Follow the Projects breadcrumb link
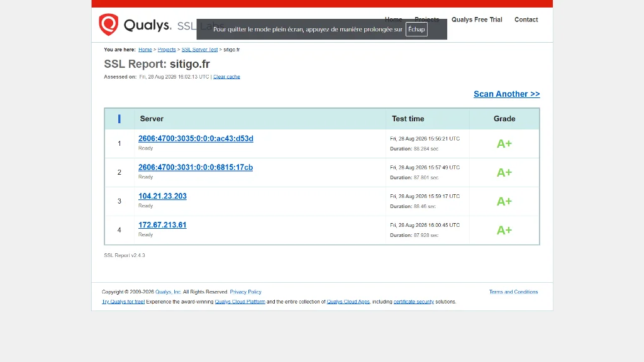 click(167, 49)
